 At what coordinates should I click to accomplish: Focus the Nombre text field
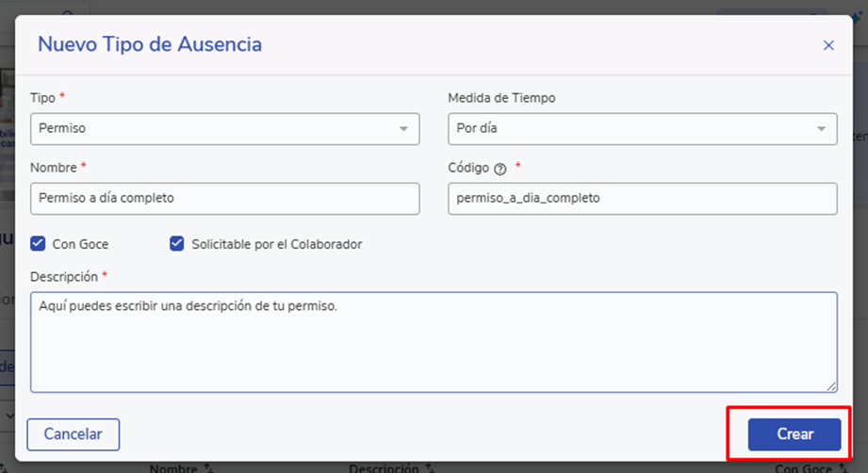point(224,199)
